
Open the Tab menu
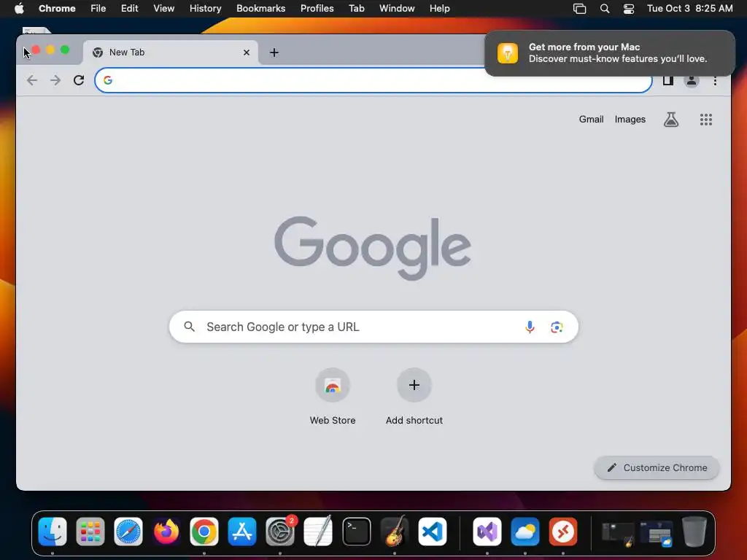pyautogui.click(x=356, y=8)
